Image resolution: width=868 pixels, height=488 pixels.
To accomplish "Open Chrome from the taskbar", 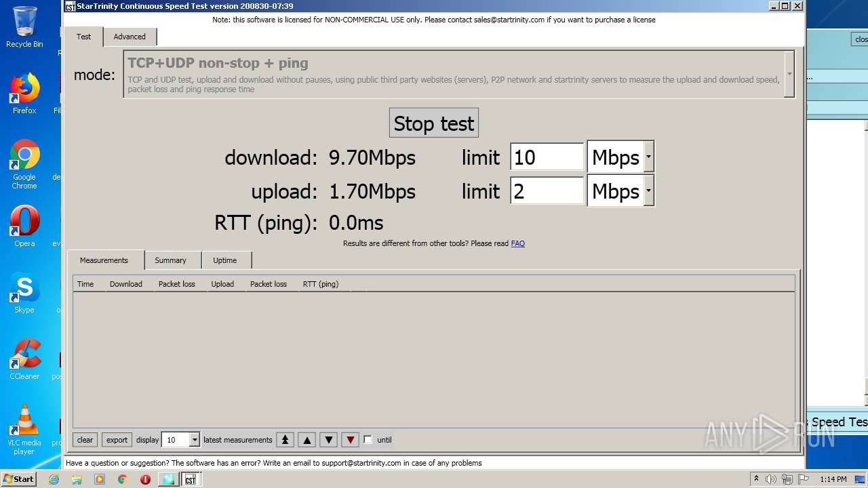I will (123, 479).
